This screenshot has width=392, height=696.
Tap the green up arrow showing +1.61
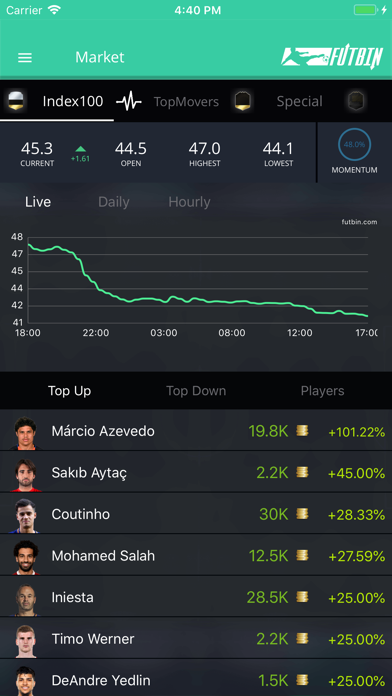[x=80, y=149]
